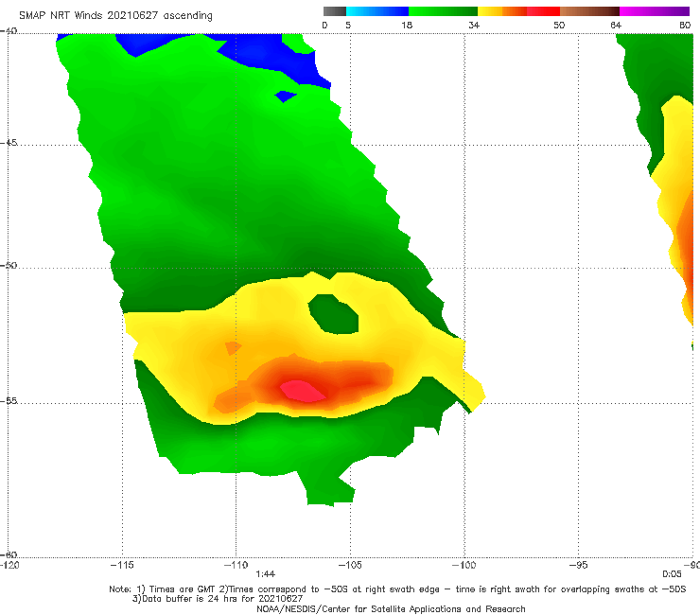Click the latitude label "-60" on the left axis
Screen dimensions: 700x615
coord(9,554)
